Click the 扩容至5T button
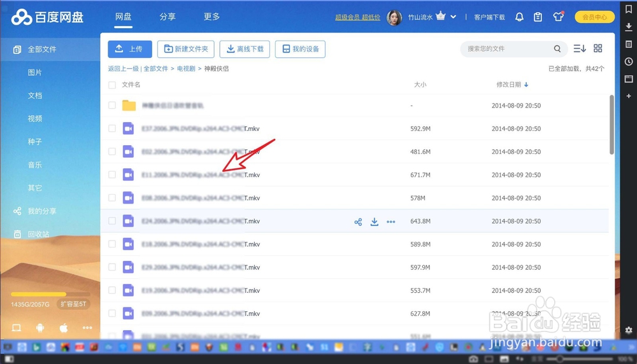 pos(73,304)
